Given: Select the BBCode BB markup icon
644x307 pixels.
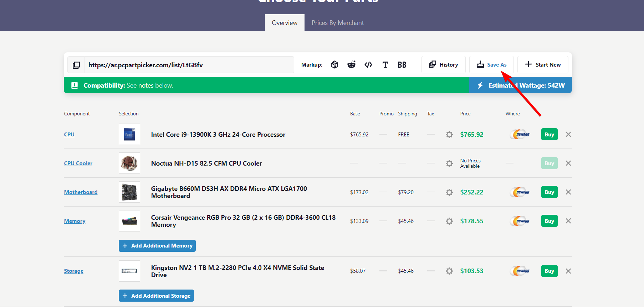Looking at the screenshot, I should click(402, 64).
